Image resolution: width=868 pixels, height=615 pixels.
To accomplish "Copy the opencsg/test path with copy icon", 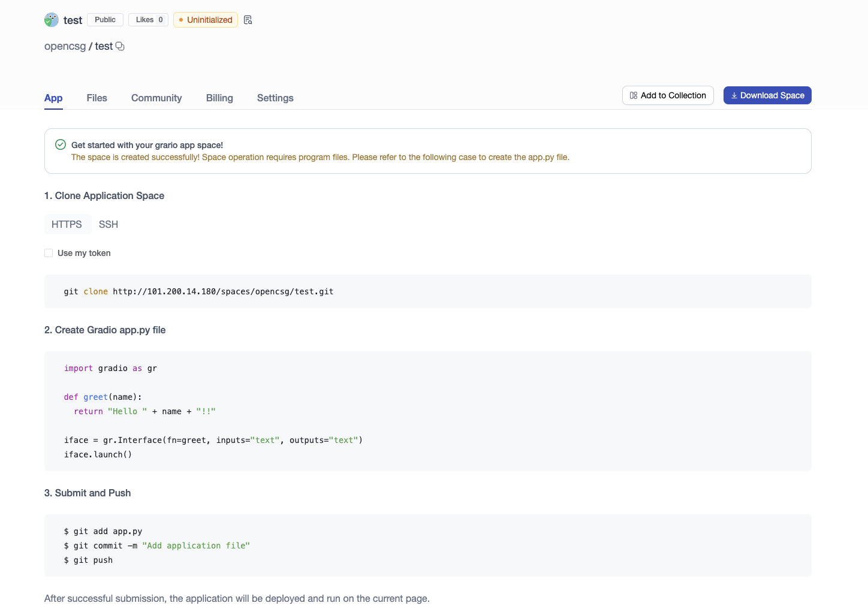I will tap(120, 46).
